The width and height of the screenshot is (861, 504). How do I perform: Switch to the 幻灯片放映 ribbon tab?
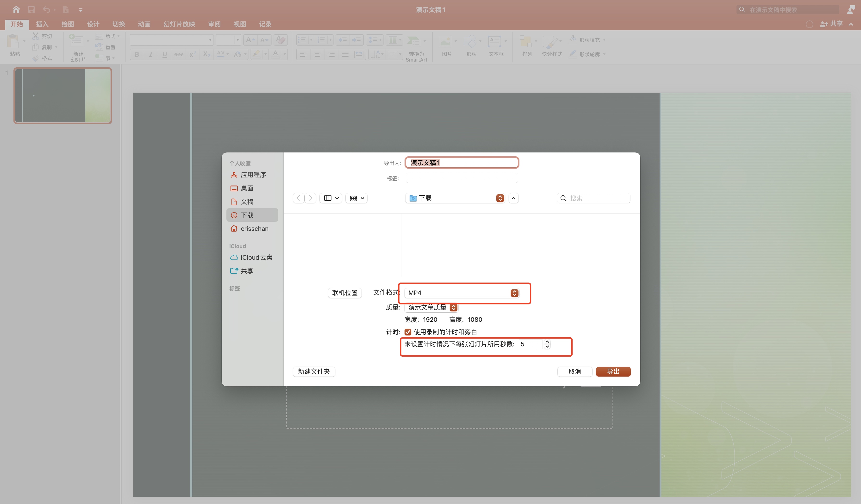[x=179, y=24]
